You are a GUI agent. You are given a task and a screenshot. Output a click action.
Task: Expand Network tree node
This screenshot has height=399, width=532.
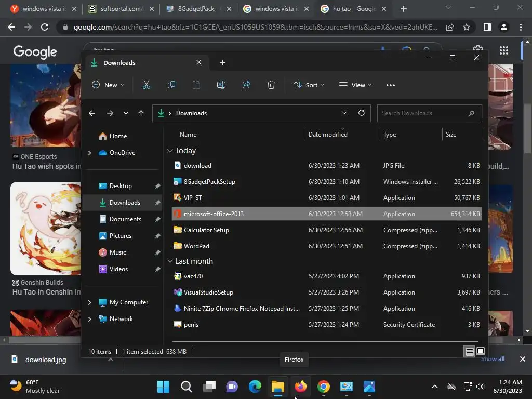pos(89,319)
